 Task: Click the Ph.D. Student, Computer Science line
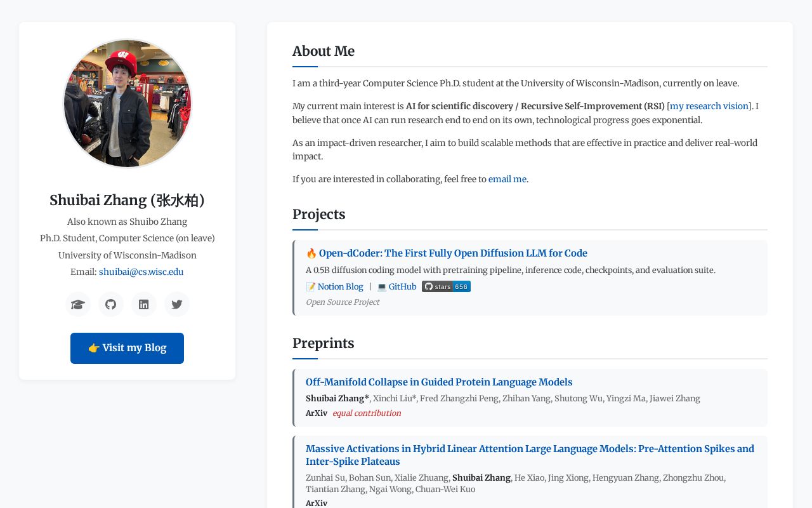click(127, 238)
